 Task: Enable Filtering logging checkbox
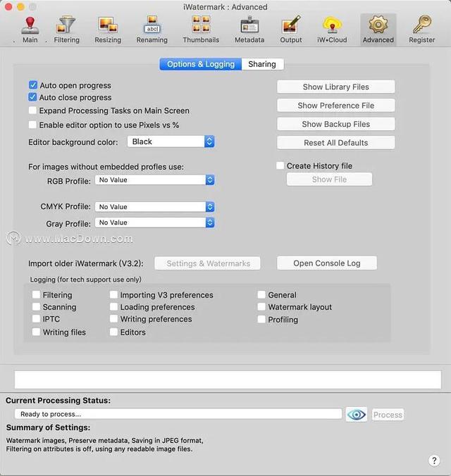pos(36,294)
